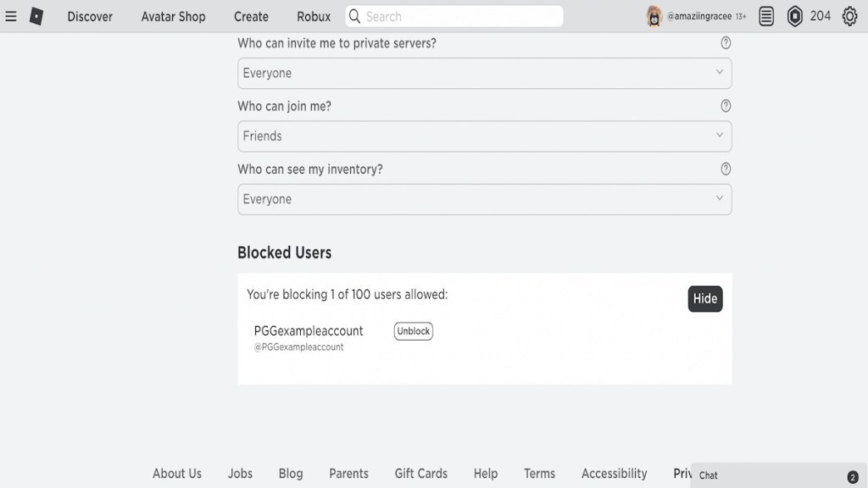Expand private server invite dropdown

(x=484, y=73)
